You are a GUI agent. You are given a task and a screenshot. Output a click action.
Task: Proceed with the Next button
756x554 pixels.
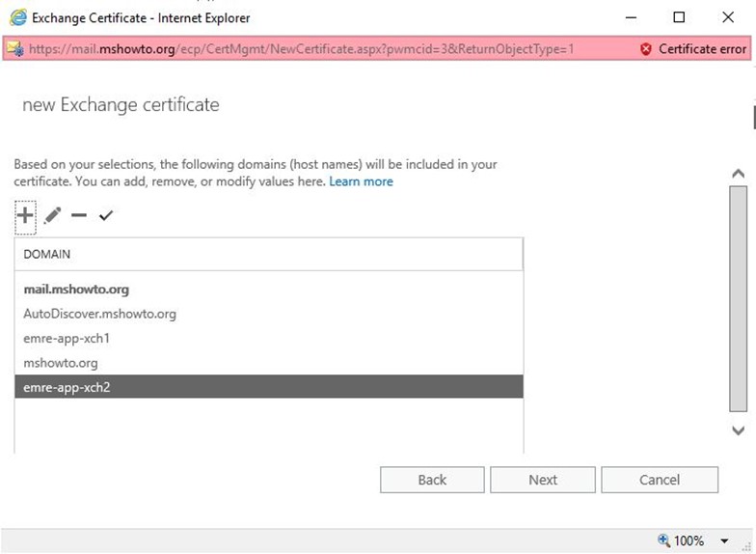coord(543,480)
